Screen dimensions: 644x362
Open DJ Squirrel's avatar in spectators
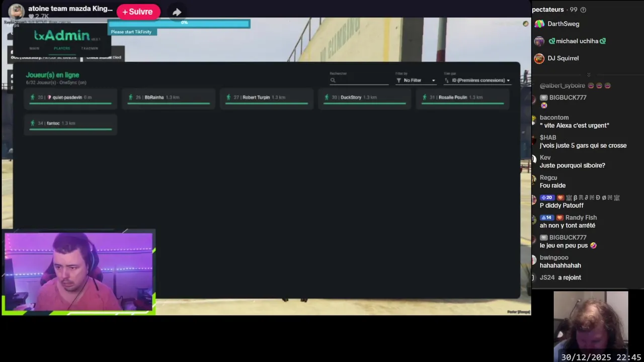point(539,58)
